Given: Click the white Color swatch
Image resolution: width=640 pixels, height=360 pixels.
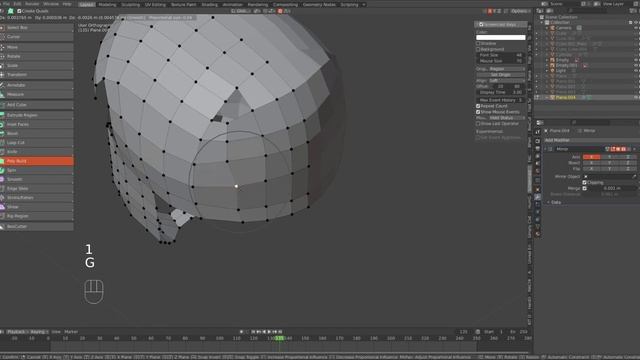Looking at the screenshot, I should tap(500, 38).
